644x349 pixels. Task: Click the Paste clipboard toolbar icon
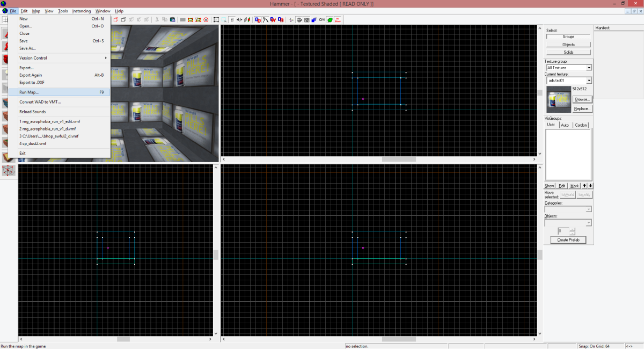coord(172,20)
